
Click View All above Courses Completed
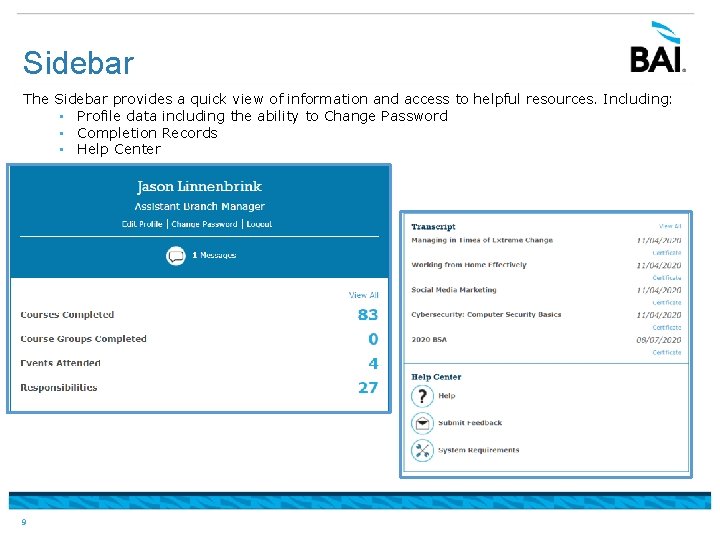point(364,295)
